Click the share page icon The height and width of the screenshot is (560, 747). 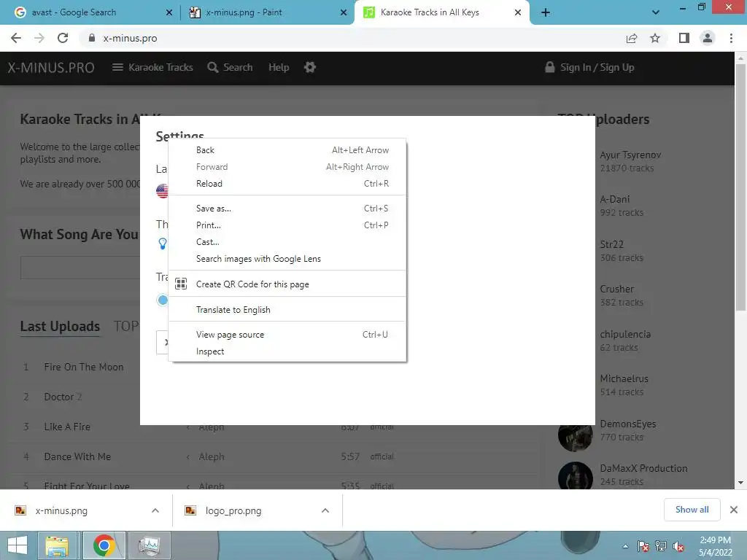point(632,38)
